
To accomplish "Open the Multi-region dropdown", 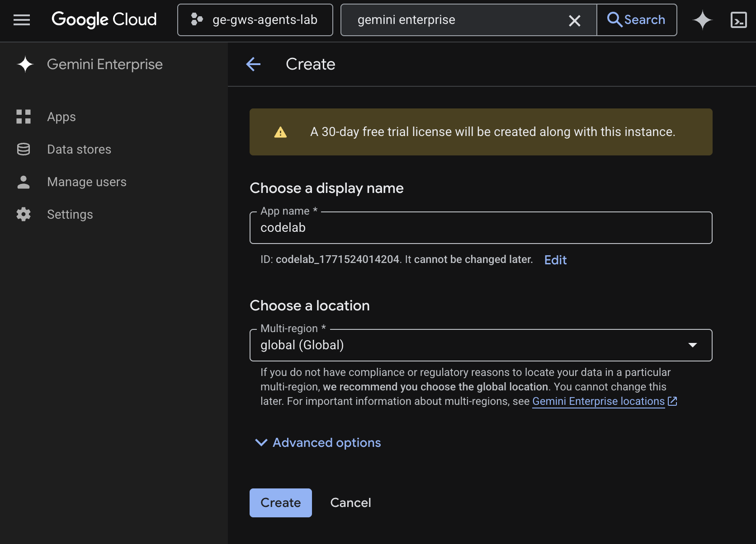I will coord(481,345).
